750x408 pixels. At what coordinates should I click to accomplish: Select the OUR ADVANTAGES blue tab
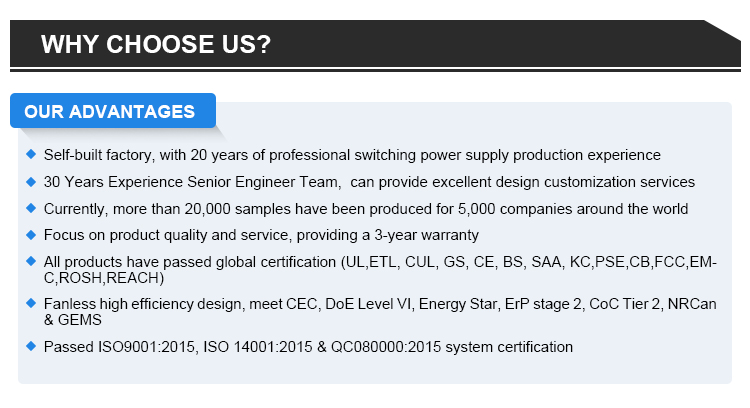click(x=113, y=111)
